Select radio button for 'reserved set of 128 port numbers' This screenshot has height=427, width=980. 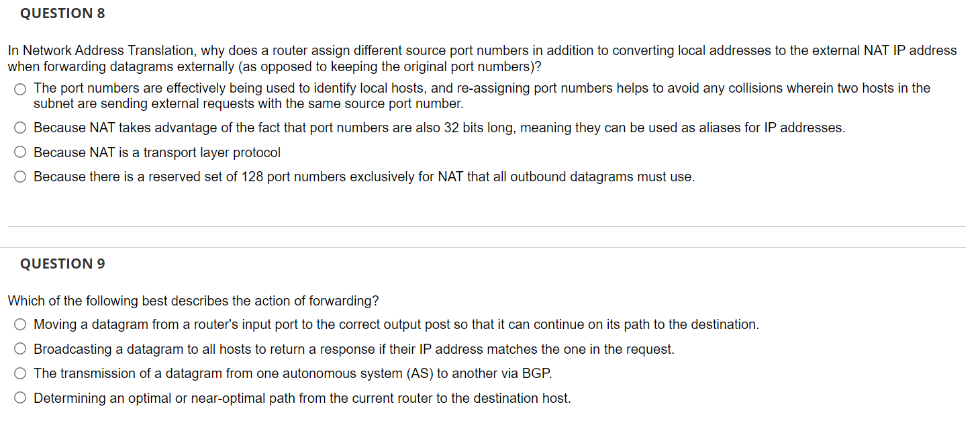point(21,177)
